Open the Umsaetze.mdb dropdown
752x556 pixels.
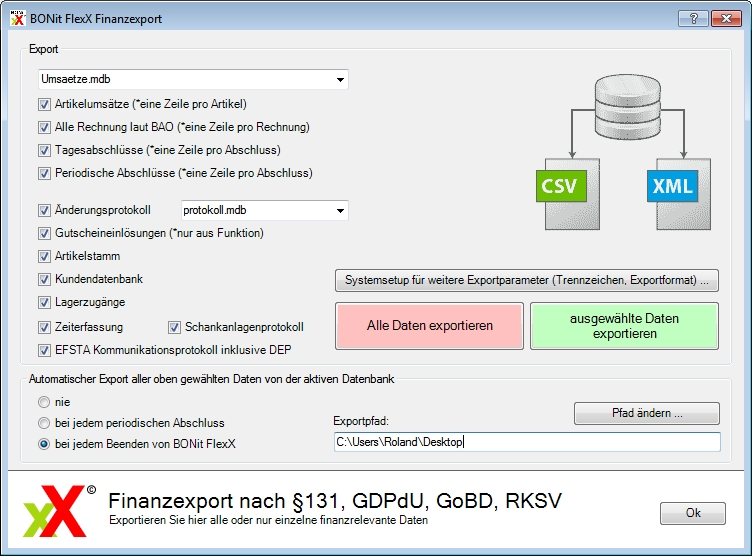[193, 79]
